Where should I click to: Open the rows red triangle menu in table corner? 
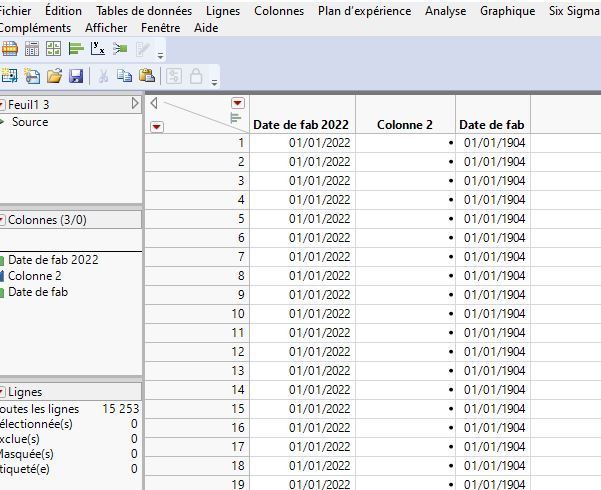[x=157, y=127]
